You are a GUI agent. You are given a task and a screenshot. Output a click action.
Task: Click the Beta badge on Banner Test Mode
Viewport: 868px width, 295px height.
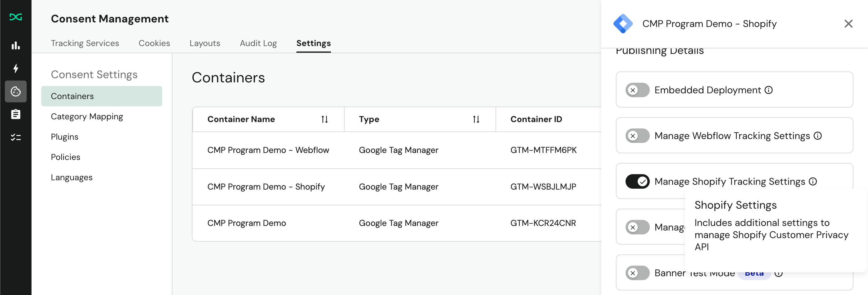754,273
